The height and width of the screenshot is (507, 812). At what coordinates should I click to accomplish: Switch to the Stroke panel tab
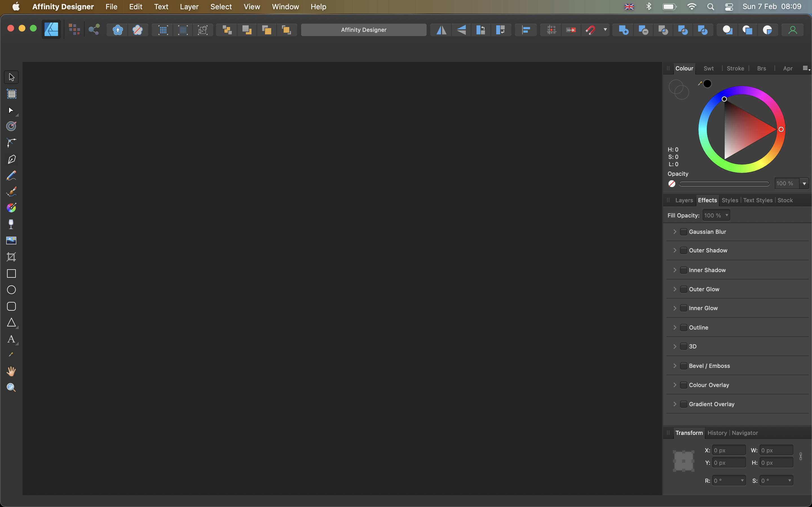[735, 68]
